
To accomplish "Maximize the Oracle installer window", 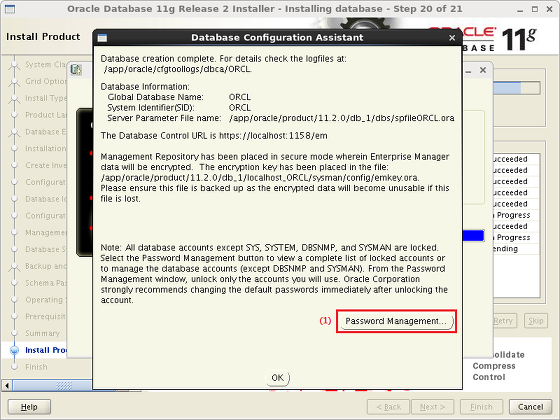I will click(x=535, y=9).
